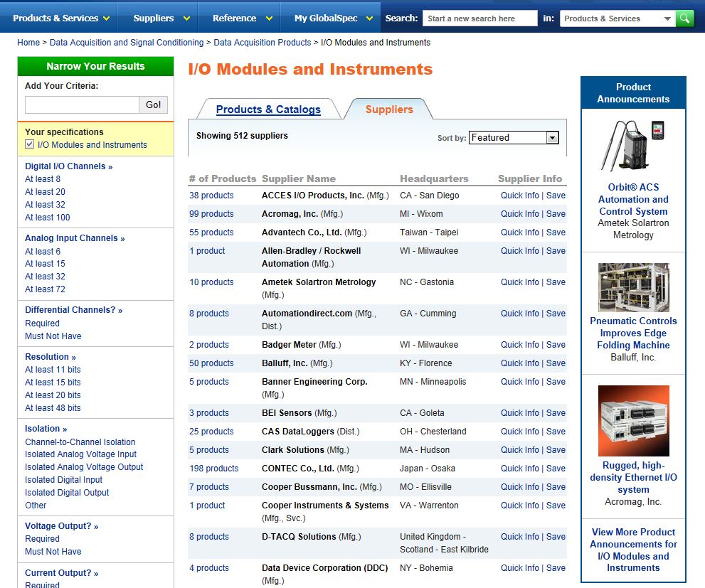
Task: Click the green search magnifier button
Action: [x=684, y=18]
